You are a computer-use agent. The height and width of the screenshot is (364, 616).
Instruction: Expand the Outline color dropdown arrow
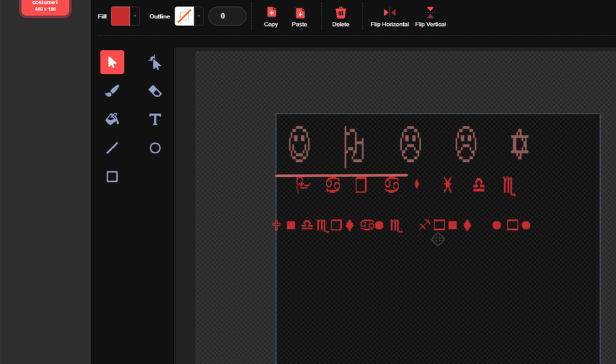tap(198, 16)
